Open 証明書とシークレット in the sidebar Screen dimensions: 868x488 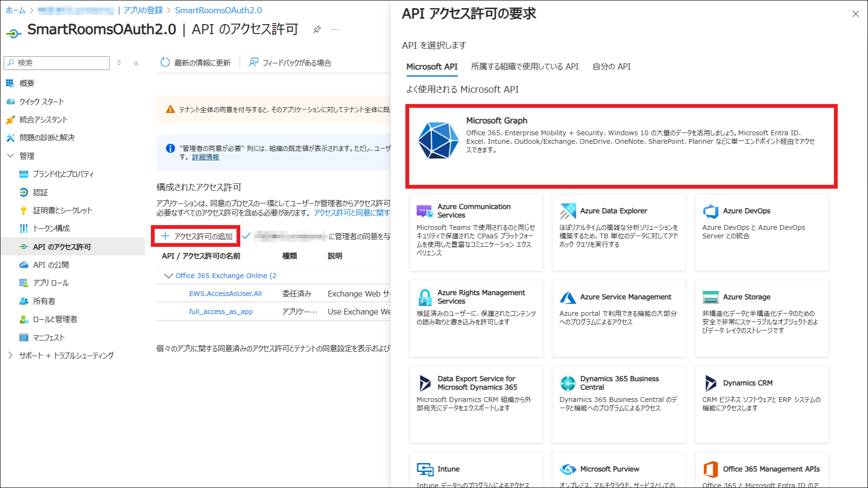[x=62, y=210]
